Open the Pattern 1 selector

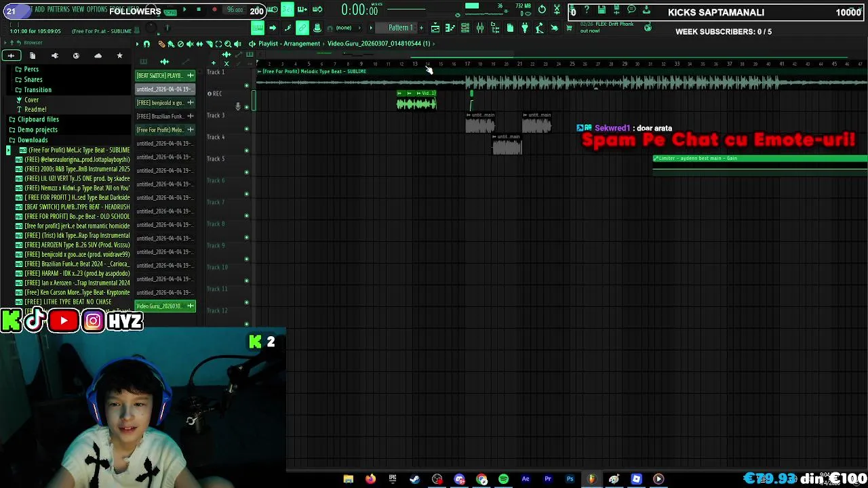click(400, 28)
